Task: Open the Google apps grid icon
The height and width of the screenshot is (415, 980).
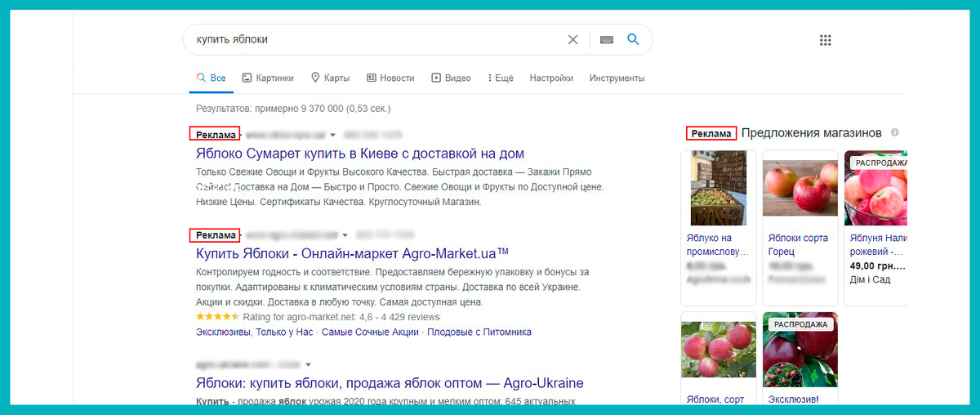Action: pyautogui.click(x=825, y=40)
